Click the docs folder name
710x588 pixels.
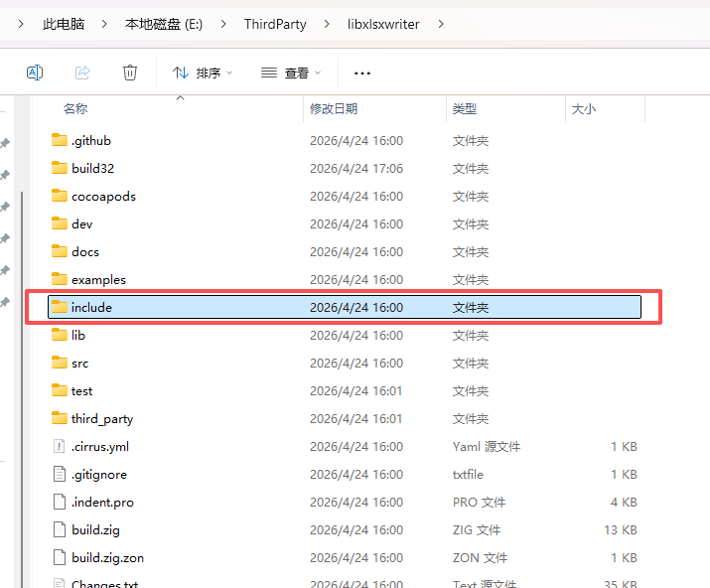(x=85, y=251)
